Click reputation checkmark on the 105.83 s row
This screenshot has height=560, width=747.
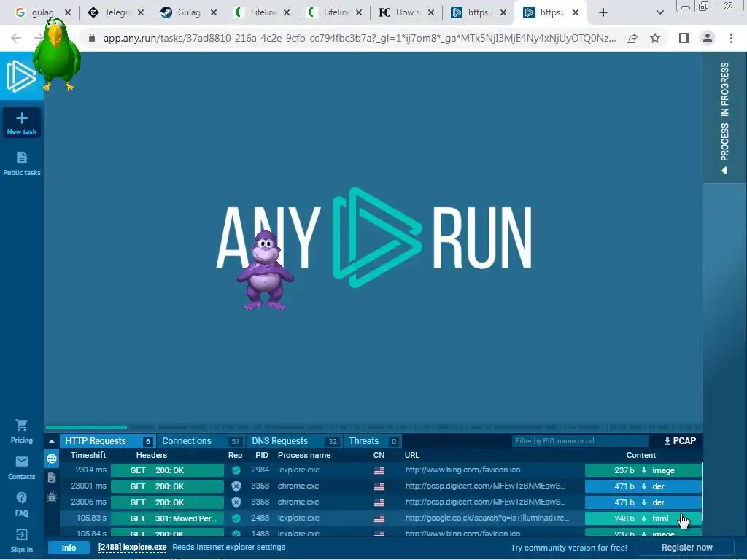coord(236,518)
